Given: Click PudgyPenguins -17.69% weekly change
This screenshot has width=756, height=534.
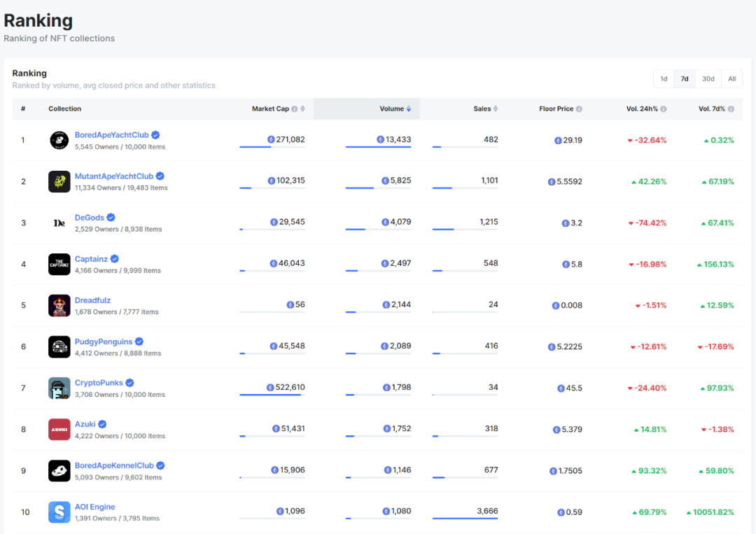Looking at the screenshot, I should tap(716, 347).
